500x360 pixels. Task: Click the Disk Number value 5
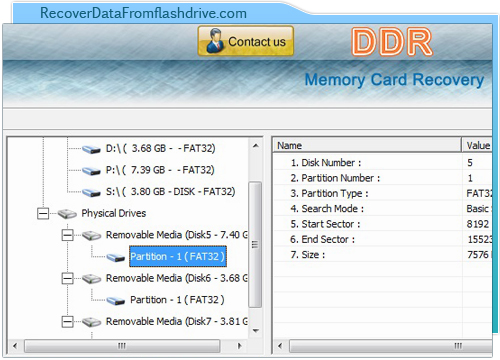tap(470, 163)
